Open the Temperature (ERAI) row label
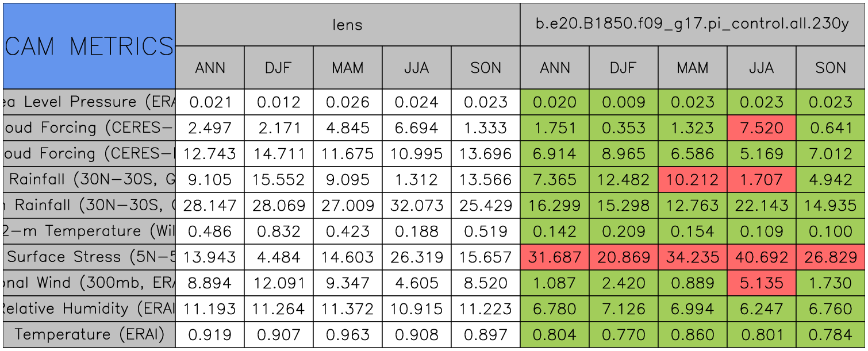 click(x=89, y=334)
